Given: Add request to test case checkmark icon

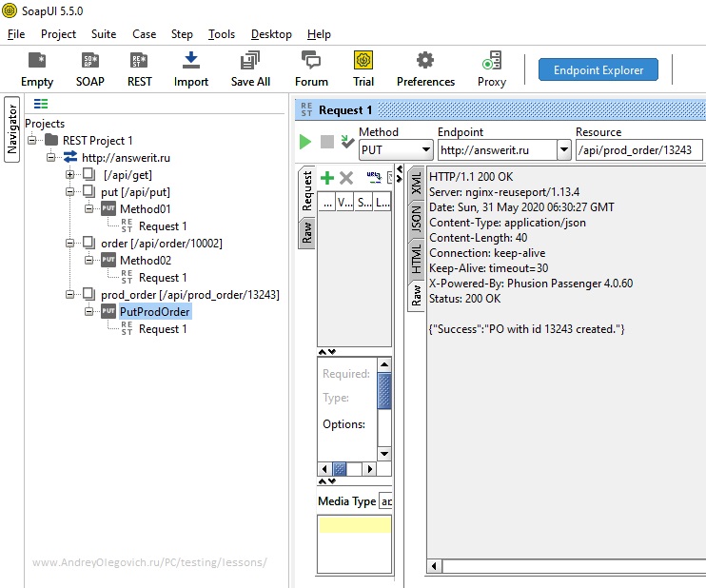Looking at the screenshot, I should [x=347, y=142].
